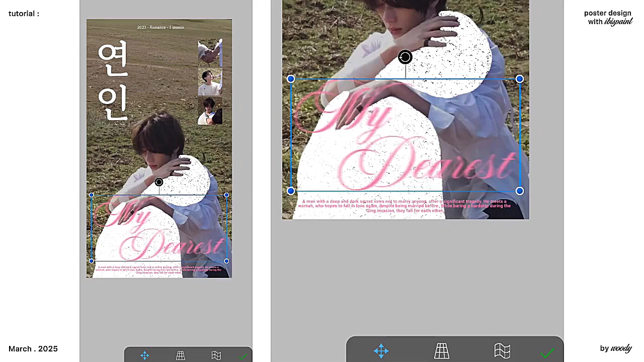Screen dimensions: 644x362
Task: Click the black rotation handle on full poster
Action: tap(159, 182)
